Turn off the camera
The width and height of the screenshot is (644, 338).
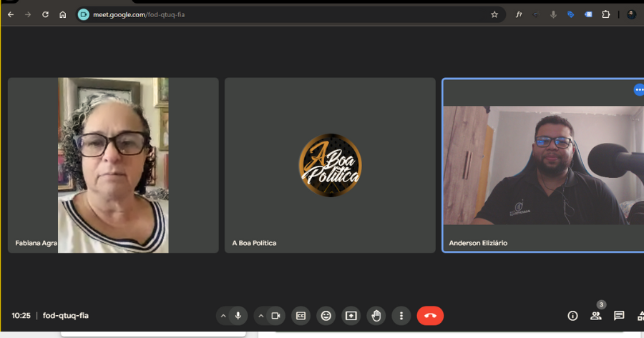coord(275,316)
